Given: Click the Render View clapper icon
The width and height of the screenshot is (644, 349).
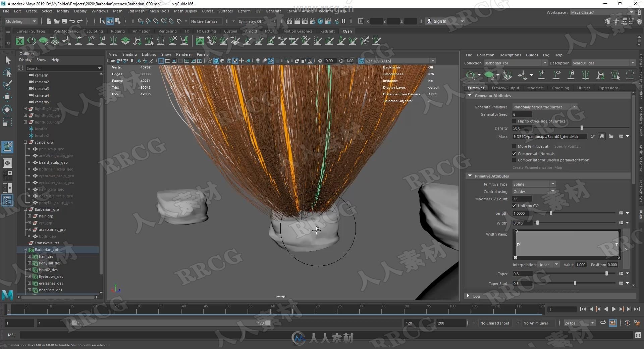Looking at the screenshot, I should tap(289, 21).
